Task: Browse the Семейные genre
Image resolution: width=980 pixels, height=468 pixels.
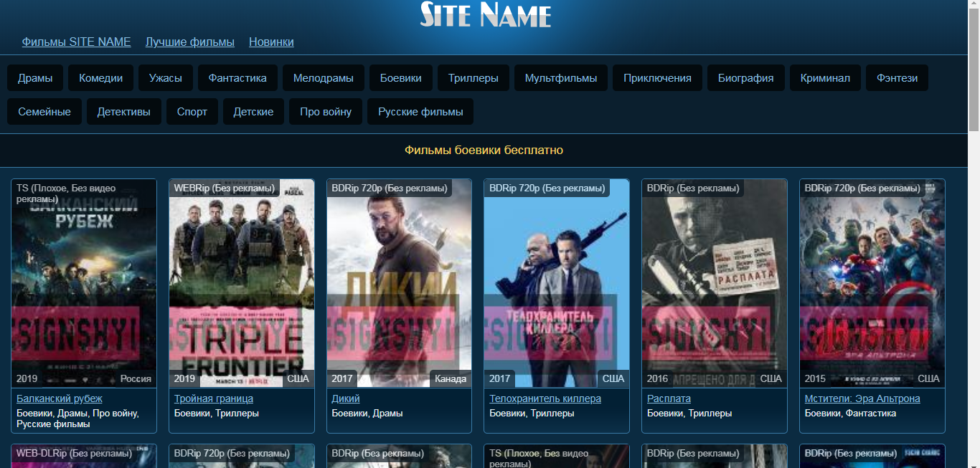Action: point(44,112)
